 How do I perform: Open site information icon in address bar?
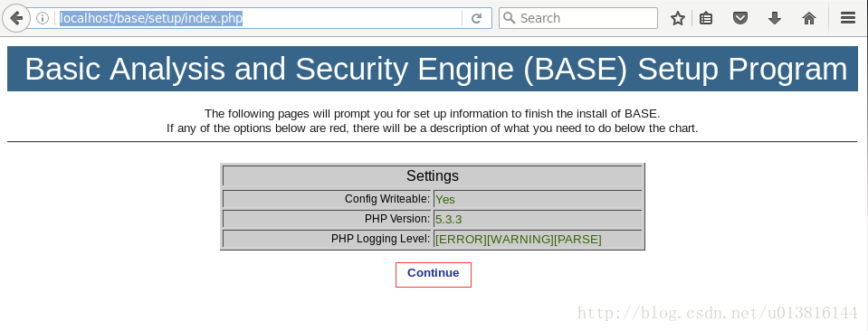click(x=43, y=18)
